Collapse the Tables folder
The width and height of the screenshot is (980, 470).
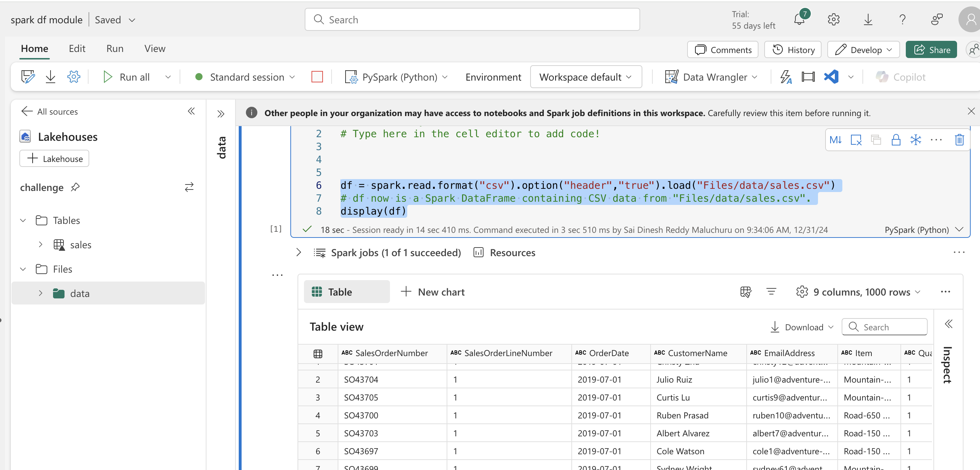tap(23, 221)
